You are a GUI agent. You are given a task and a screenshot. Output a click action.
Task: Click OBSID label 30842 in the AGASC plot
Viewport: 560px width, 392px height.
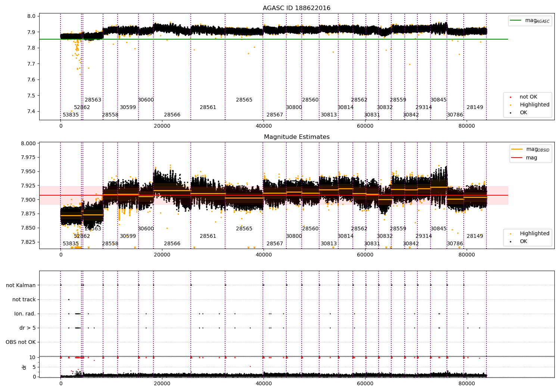point(411,115)
